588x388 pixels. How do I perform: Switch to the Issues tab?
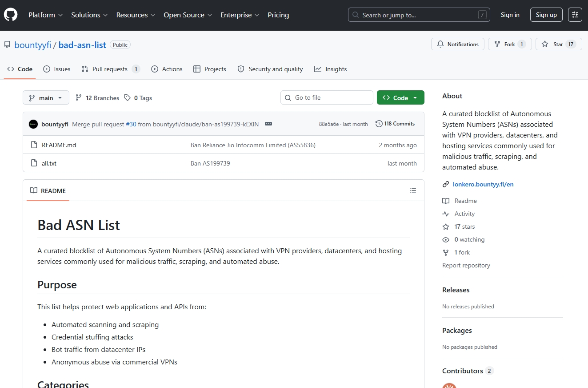[x=57, y=69]
